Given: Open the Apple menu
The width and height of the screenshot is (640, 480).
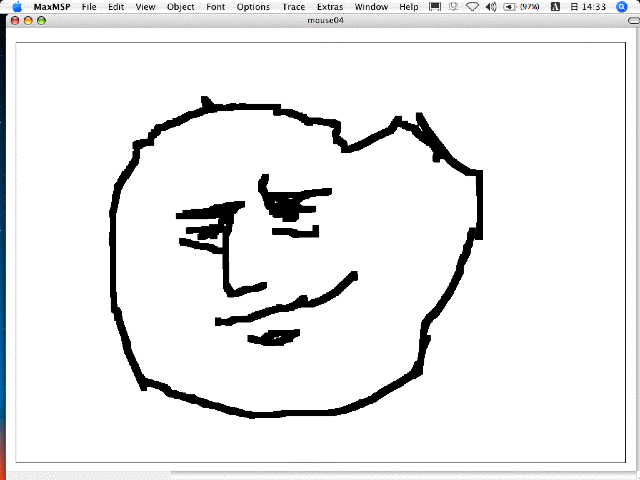Looking at the screenshot, I should 17,7.
